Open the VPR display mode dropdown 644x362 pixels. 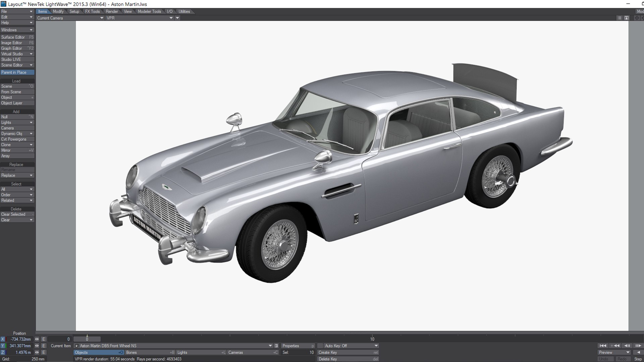(140, 18)
